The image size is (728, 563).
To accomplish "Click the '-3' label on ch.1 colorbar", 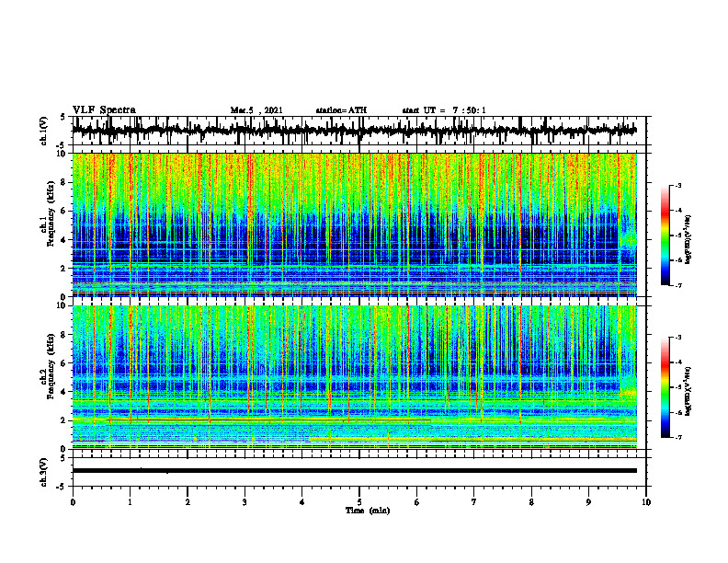I will click(x=678, y=185).
